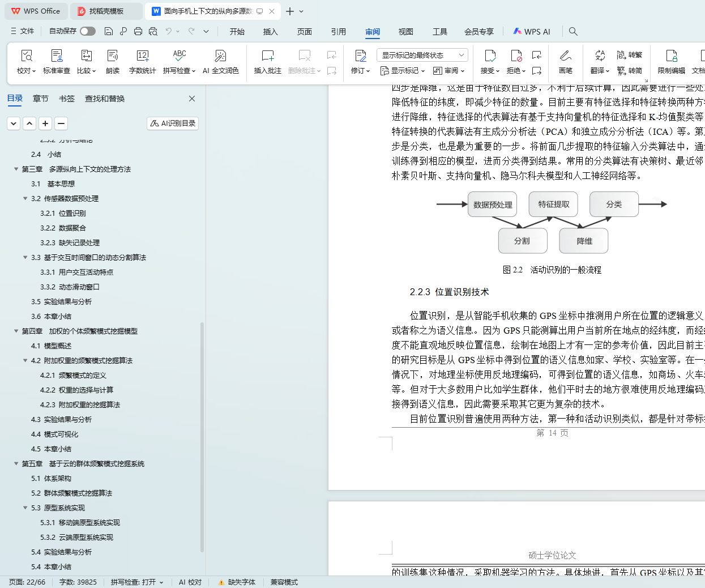Switch to the 视图 ribbon tab

click(x=406, y=32)
